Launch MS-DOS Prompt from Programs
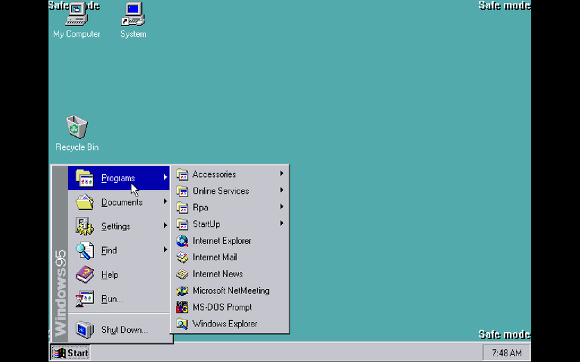Image resolution: width=580 pixels, height=362 pixels. coord(230,307)
